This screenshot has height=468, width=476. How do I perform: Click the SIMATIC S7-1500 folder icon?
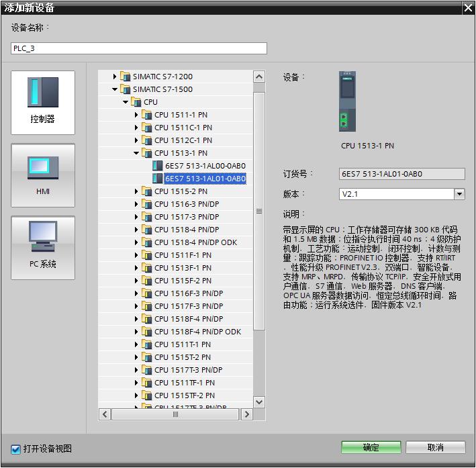coord(126,89)
